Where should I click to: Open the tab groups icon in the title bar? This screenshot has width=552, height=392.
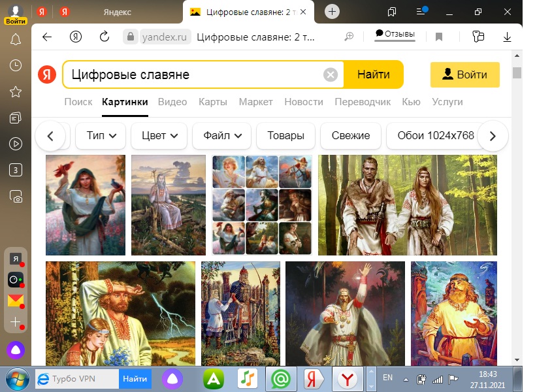[392, 12]
